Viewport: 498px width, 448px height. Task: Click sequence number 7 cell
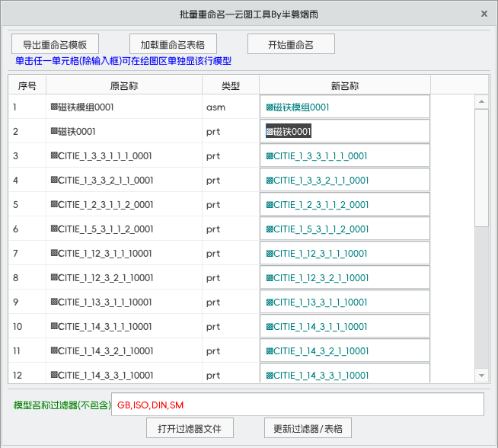click(x=27, y=253)
